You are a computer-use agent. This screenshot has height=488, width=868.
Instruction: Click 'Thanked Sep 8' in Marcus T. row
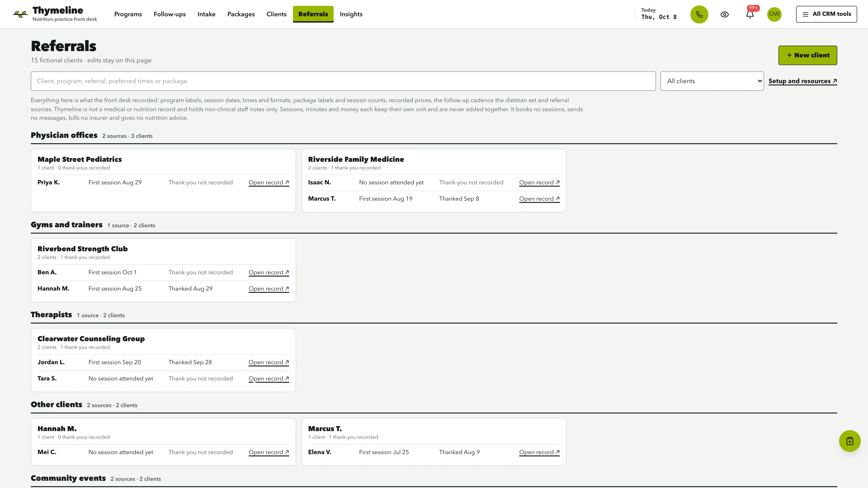click(x=459, y=199)
